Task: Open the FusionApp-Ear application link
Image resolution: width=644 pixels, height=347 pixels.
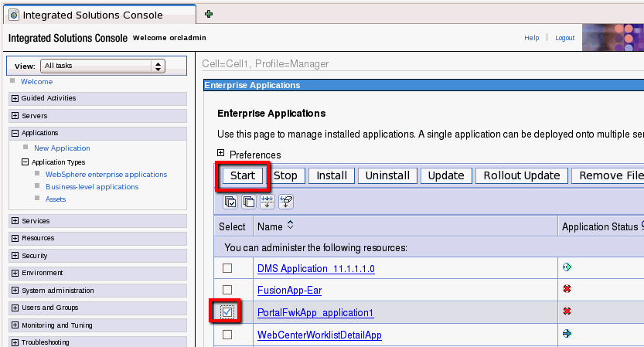Action: [x=290, y=291]
